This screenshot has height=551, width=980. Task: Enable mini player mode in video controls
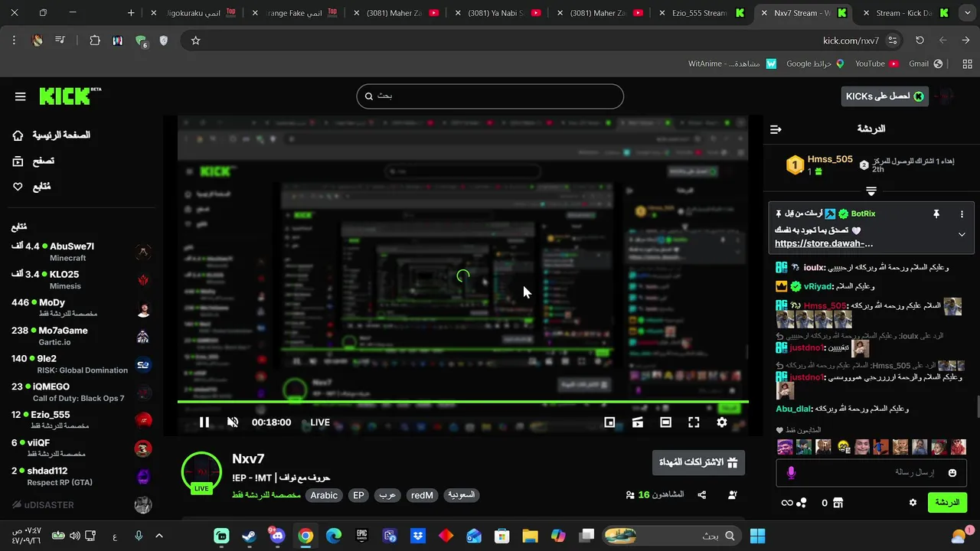click(609, 422)
